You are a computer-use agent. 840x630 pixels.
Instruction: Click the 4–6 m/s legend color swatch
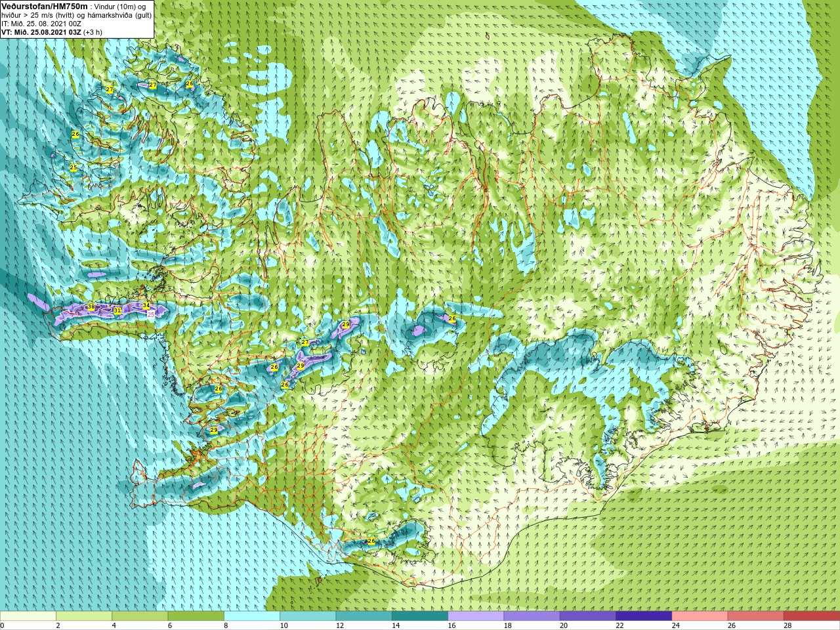(x=140, y=616)
